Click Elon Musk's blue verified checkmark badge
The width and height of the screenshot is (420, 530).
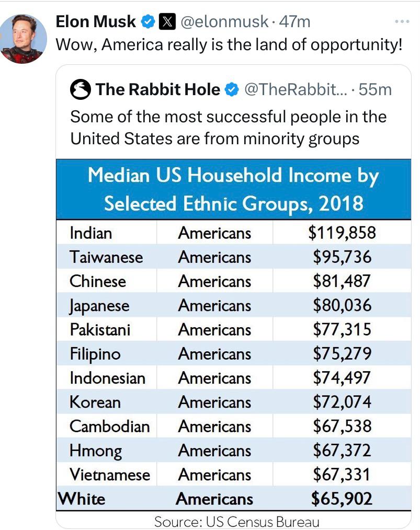[x=148, y=22]
